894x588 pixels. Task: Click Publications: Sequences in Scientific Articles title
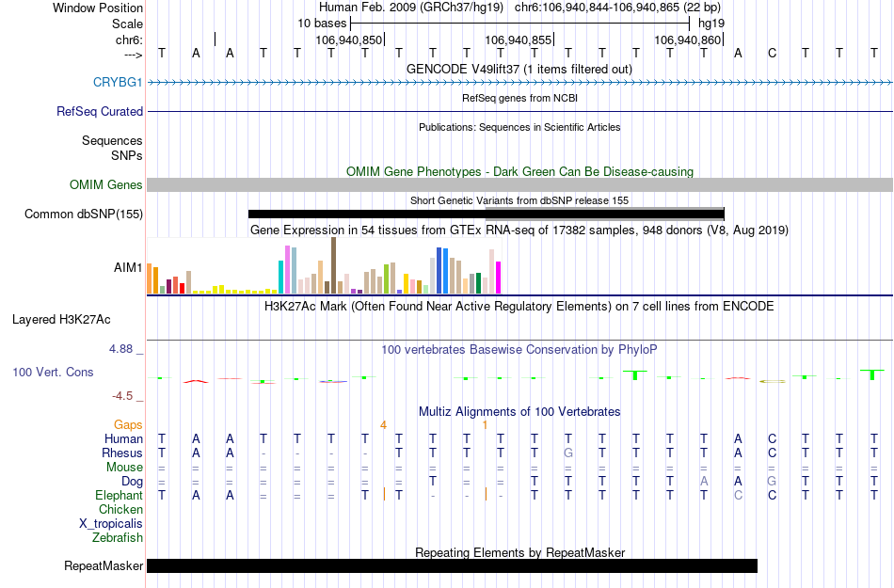coord(519,127)
